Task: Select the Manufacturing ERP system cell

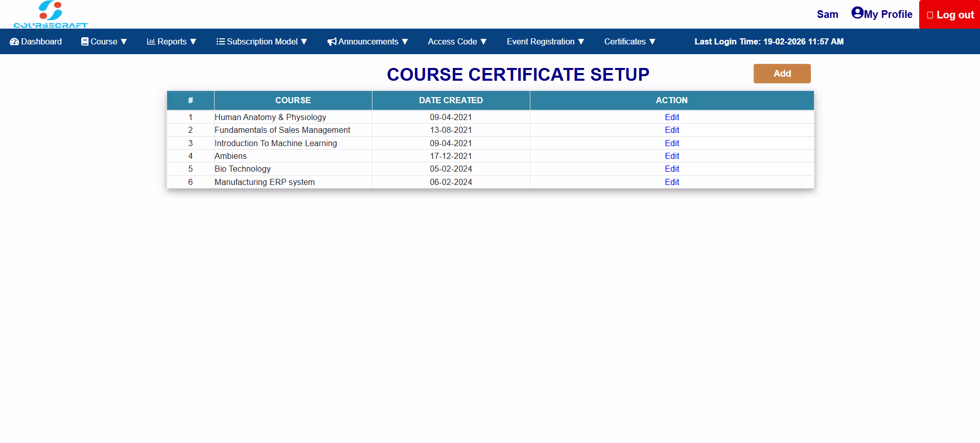Action: [293, 182]
